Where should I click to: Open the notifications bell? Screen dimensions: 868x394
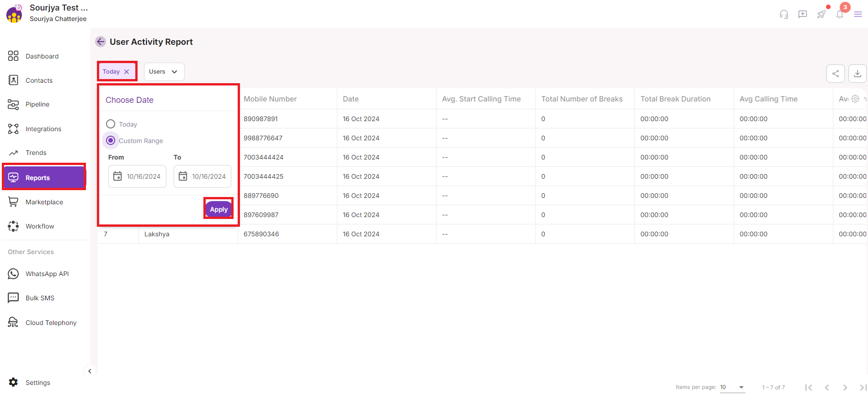(840, 14)
